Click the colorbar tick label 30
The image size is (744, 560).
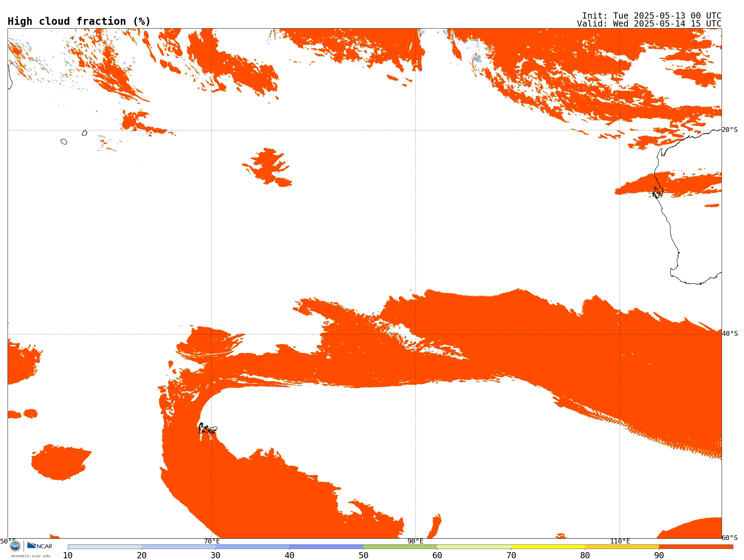[x=216, y=555]
